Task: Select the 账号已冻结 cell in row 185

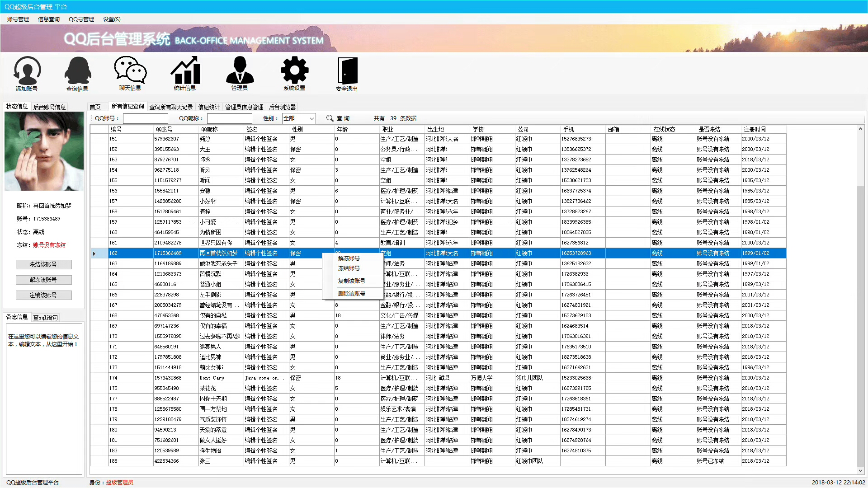Action: coord(719,461)
